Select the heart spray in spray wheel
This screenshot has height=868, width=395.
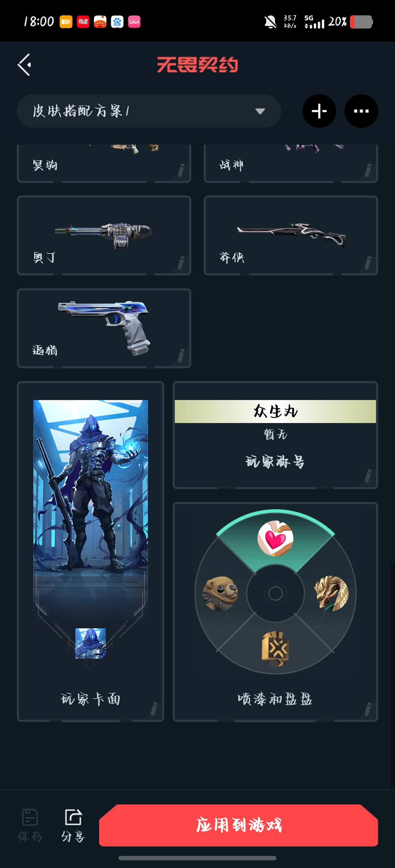pyautogui.click(x=275, y=538)
